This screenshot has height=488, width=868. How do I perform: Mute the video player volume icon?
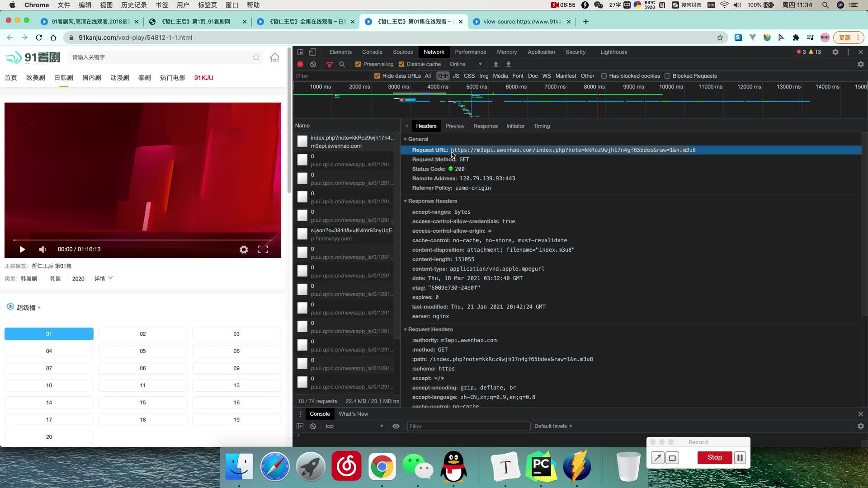[42, 249]
